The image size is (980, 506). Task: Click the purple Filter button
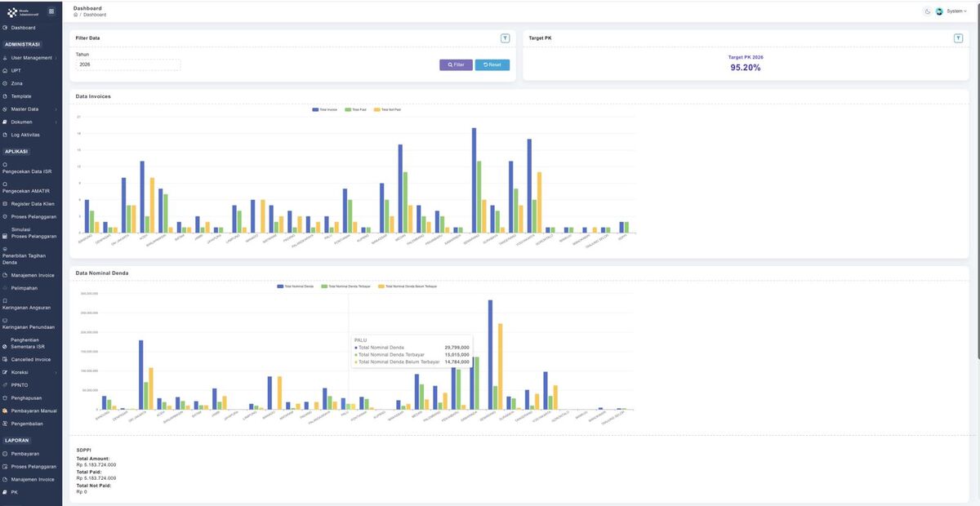pos(456,64)
